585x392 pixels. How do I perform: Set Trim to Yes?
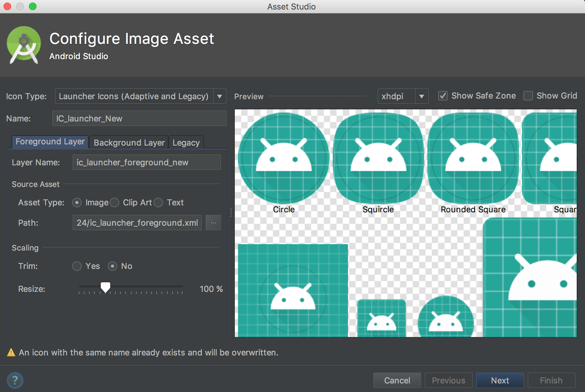click(77, 266)
